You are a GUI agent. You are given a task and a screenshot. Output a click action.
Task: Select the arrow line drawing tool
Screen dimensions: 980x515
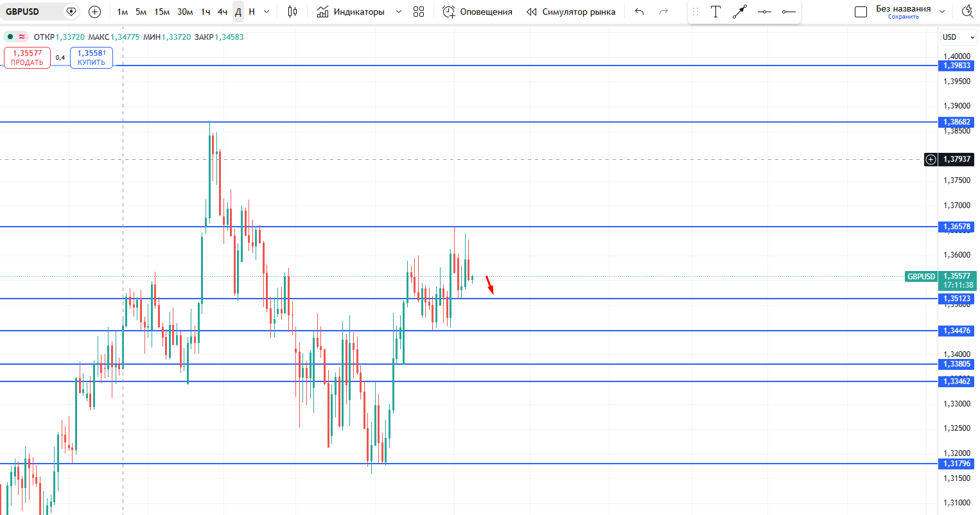click(x=740, y=12)
